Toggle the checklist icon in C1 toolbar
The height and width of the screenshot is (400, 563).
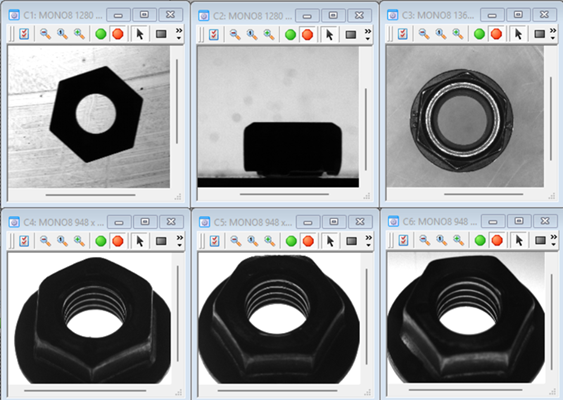[x=24, y=34]
